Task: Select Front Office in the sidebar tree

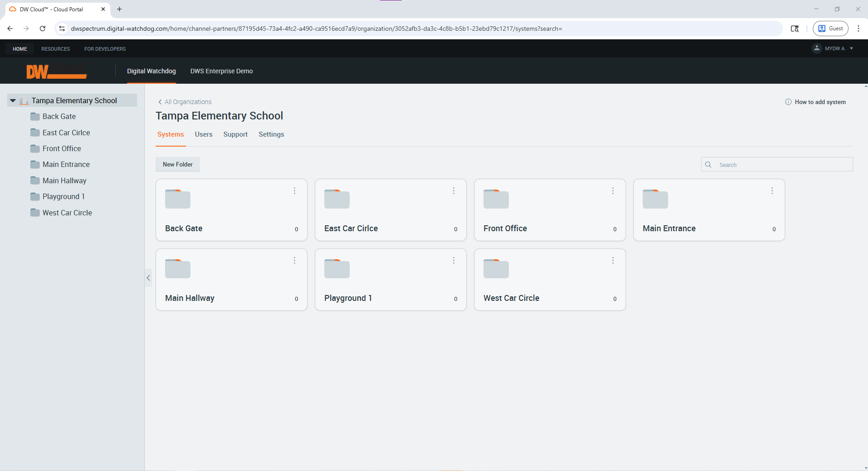Action: pyautogui.click(x=62, y=148)
